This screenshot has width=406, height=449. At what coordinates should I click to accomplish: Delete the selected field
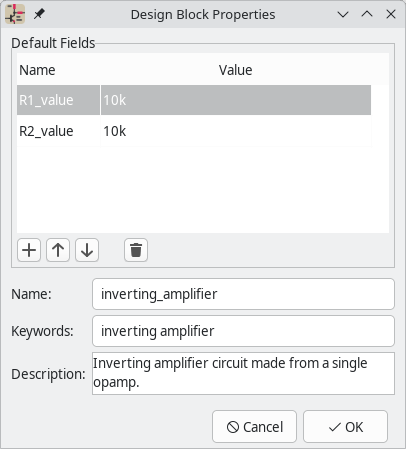(136, 250)
